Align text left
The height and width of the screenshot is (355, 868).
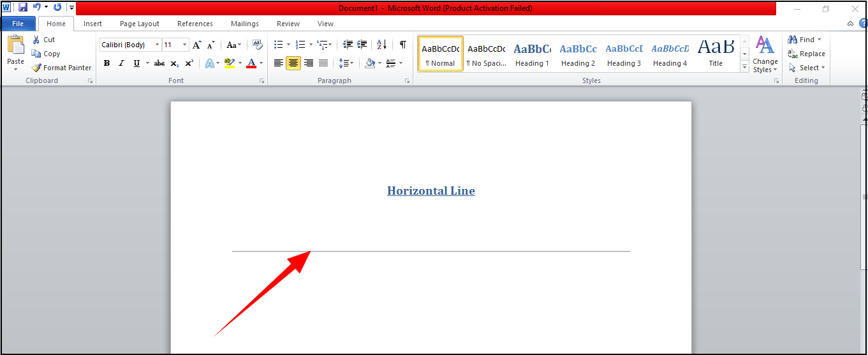(x=279, y=63)
